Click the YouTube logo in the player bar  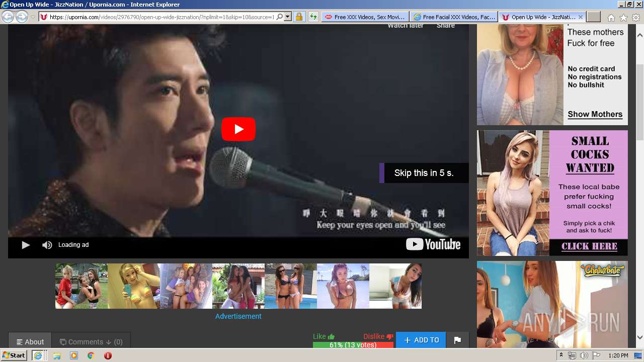[x=433, y=244]
